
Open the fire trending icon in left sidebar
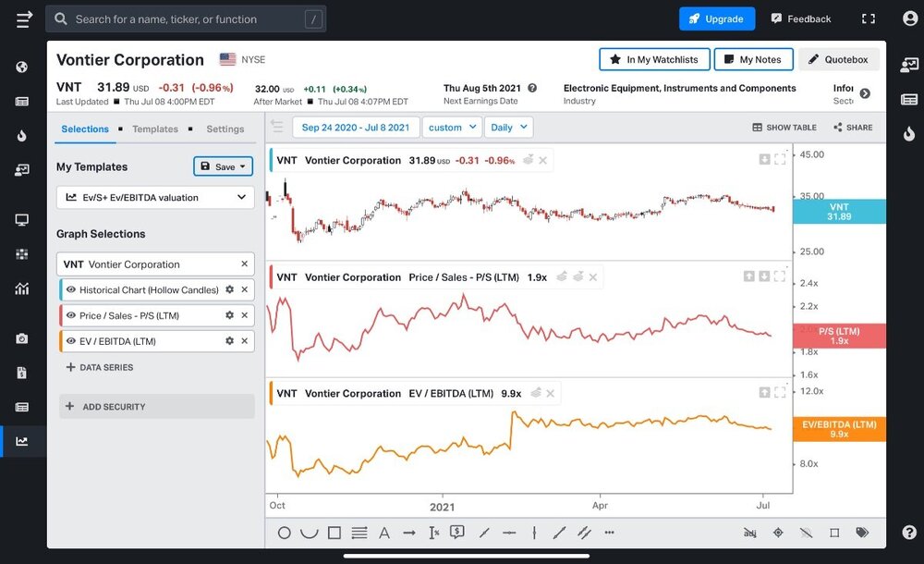(x=22, y=136)
